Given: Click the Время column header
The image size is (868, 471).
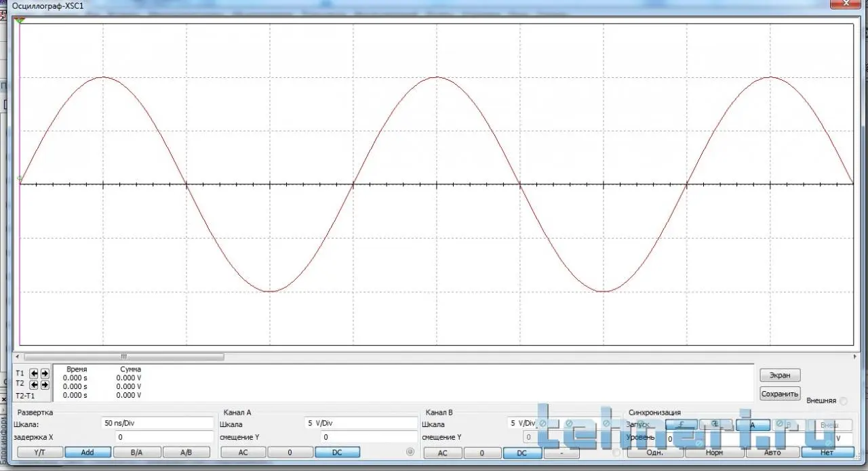Looking at the screenshot, I should pyautogui.click(x=77, y=369).
